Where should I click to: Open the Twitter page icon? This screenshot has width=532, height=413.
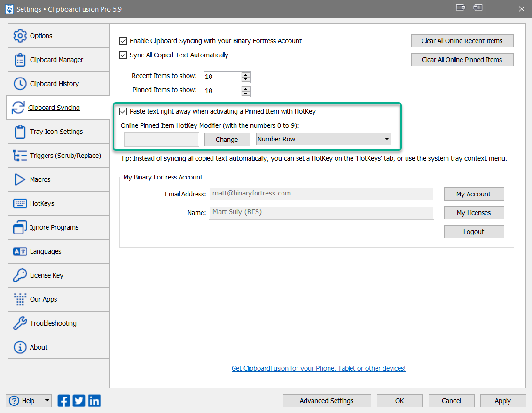tap(79, 401)
